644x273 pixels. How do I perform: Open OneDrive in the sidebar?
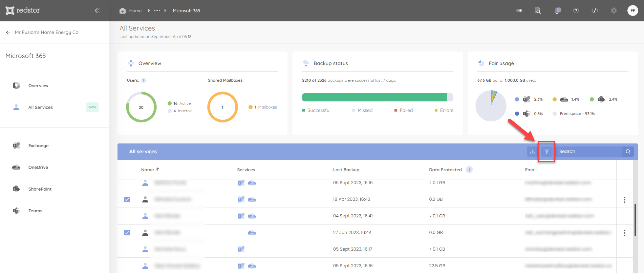tap(38, 167)
